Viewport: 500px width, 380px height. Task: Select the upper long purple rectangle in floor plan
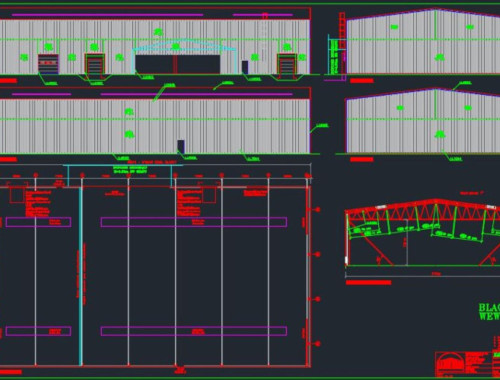(x=194, y=222)
